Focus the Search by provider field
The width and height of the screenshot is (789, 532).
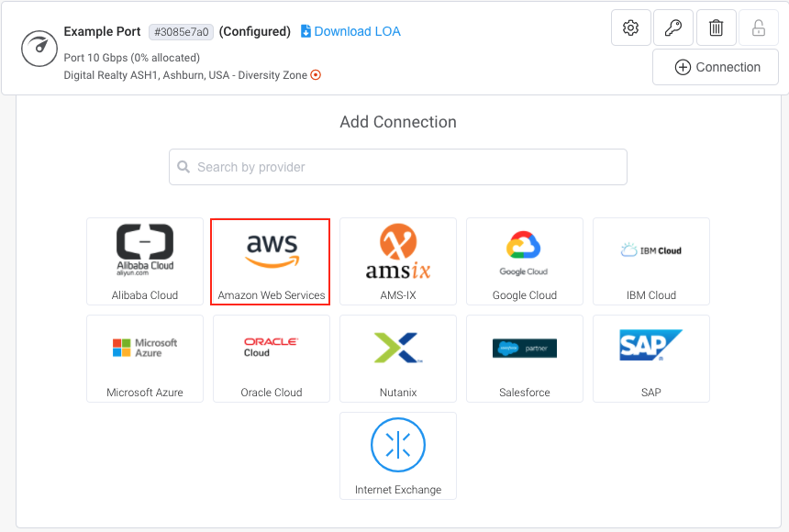click(398, 167)
